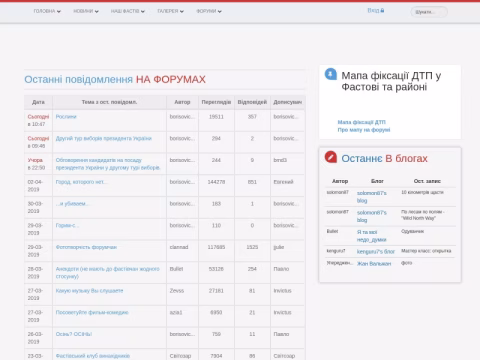
Task: Open topic Другий тур виборів президента України
Action: click(104, 138)
